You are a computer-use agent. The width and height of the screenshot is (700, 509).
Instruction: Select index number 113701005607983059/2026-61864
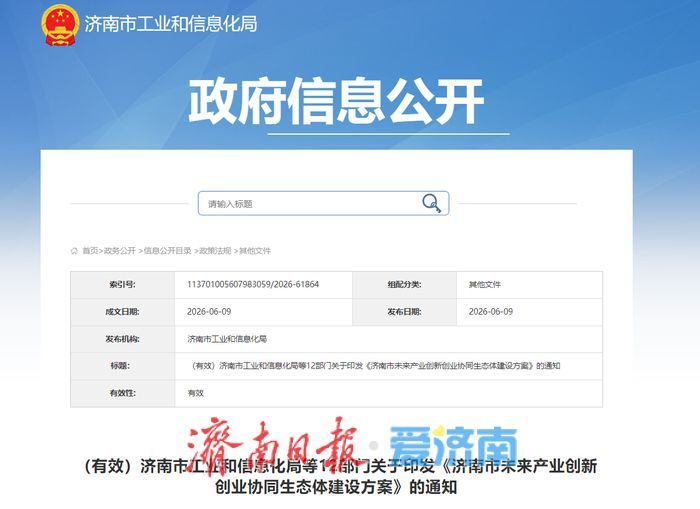pyautogui.click(x=253, y=284)
